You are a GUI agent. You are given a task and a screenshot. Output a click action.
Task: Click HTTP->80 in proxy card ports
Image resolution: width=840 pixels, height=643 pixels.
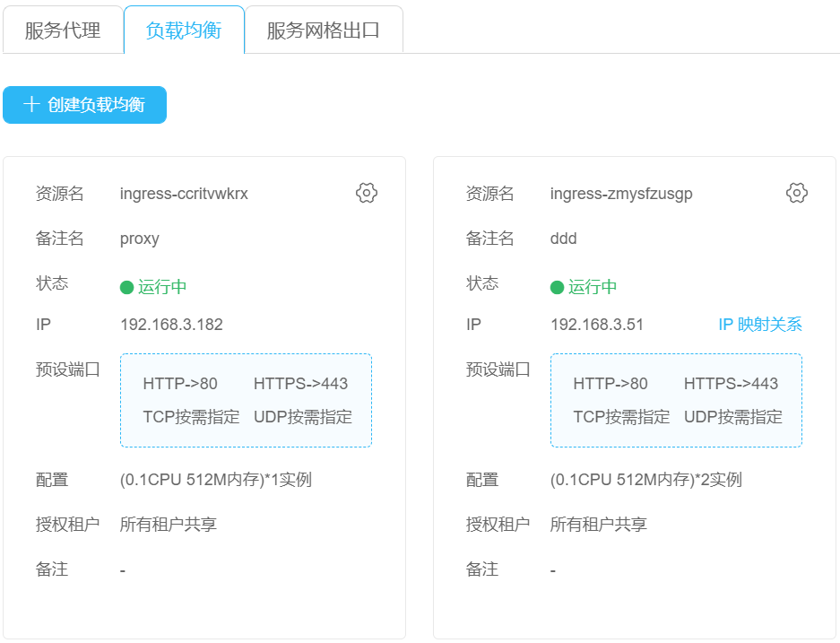(x=180, y=384)
